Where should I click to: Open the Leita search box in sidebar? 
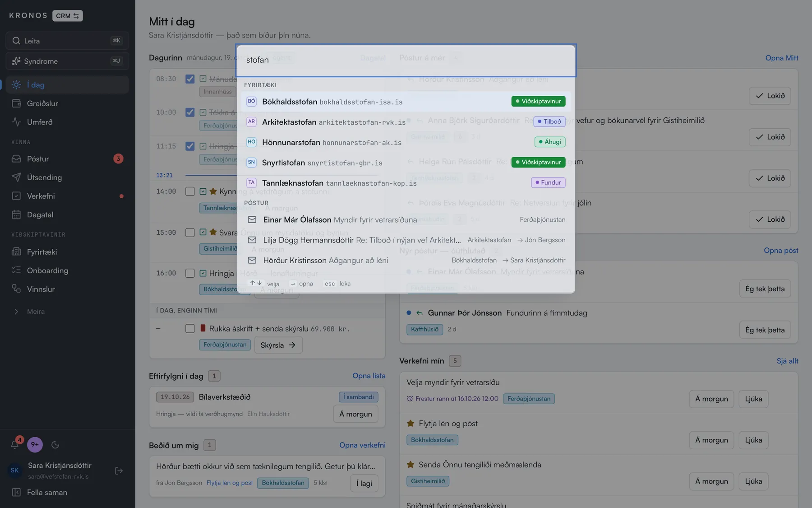pyautogui.click(x=68, y=41)
